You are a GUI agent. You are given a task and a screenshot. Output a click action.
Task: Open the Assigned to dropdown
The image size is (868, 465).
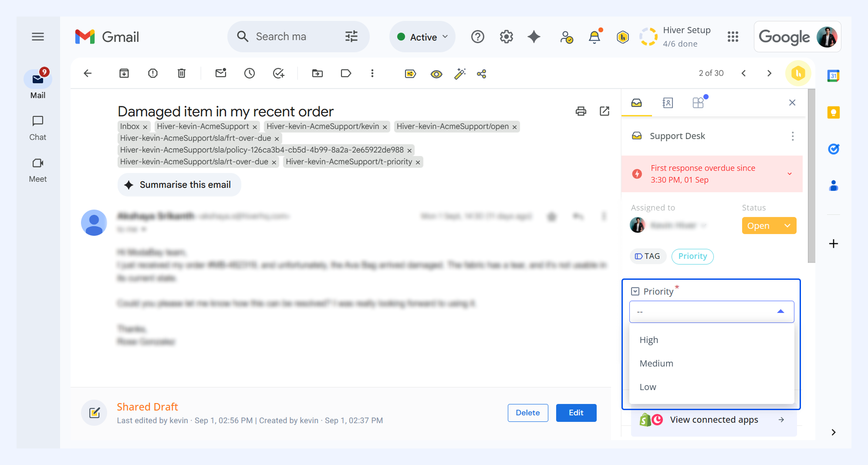point(669,225)
